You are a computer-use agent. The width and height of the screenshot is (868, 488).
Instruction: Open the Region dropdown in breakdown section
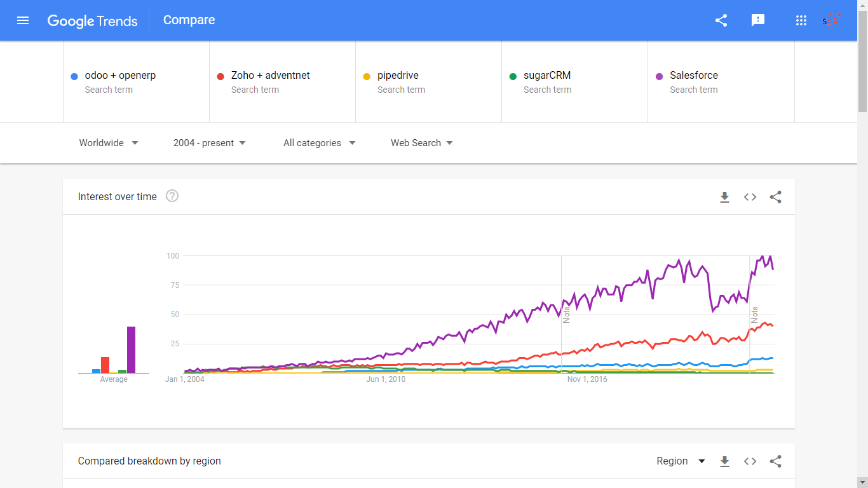point(681,461)
